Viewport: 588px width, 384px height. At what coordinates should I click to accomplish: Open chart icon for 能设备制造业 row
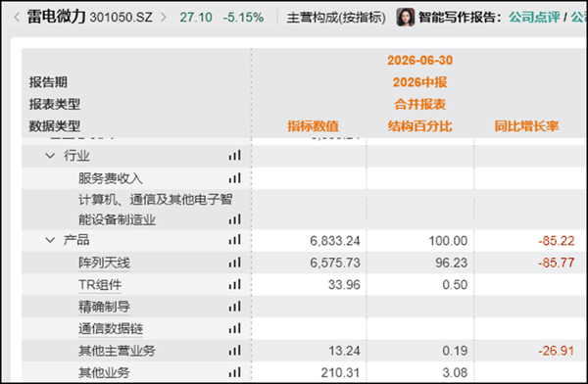235,219
